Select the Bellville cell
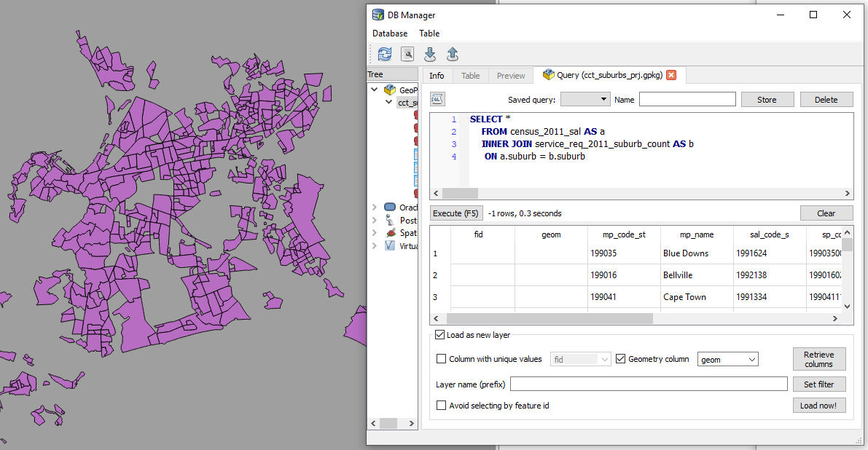The height and width of the screenshot is (450, 868). (x=697, y=275)
